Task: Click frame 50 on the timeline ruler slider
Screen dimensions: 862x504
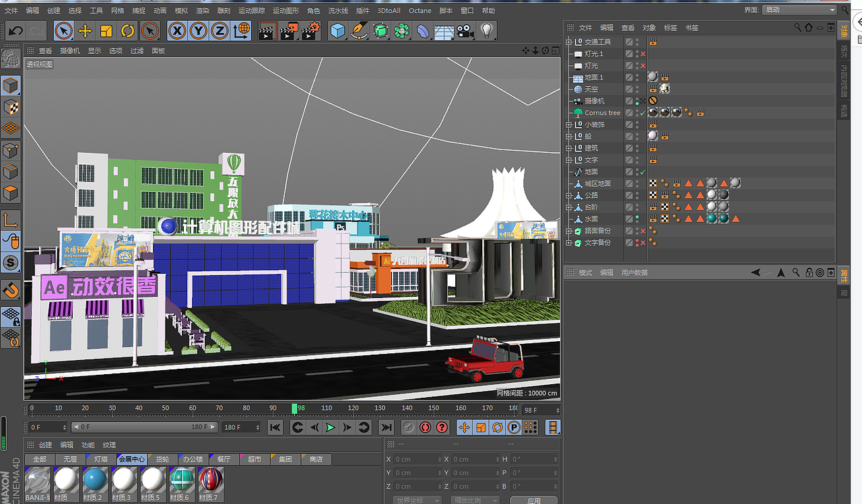Action: pos(165,408)
